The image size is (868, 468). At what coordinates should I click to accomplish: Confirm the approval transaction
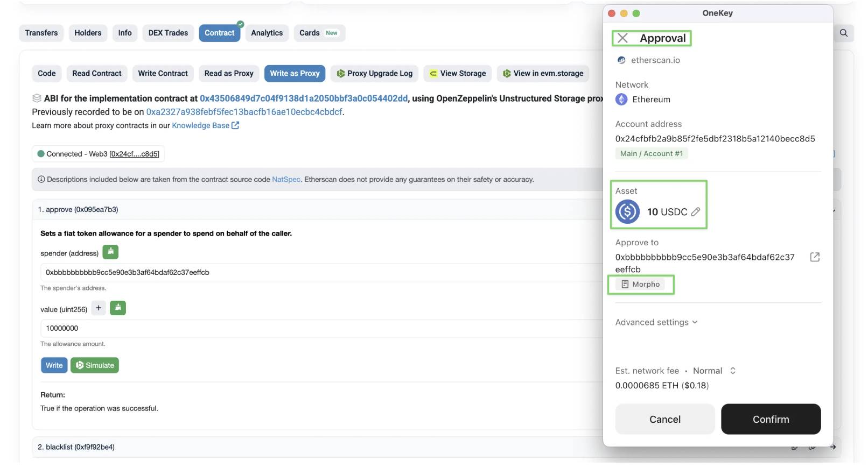point(771,419)
